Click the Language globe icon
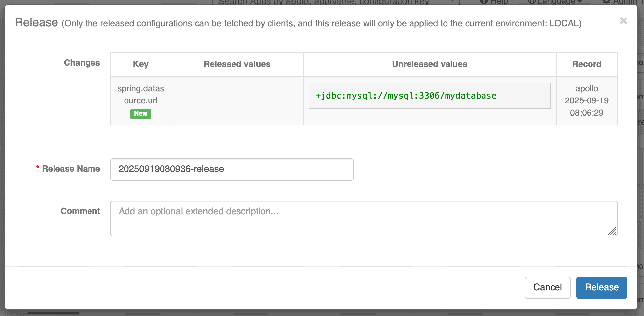 click(532, 2)
